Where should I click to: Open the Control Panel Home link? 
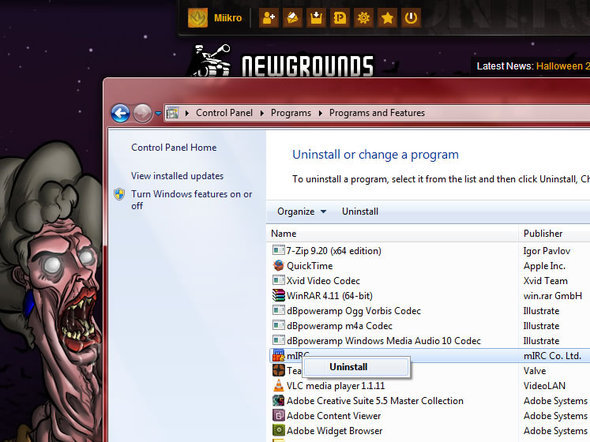[173, 147]
